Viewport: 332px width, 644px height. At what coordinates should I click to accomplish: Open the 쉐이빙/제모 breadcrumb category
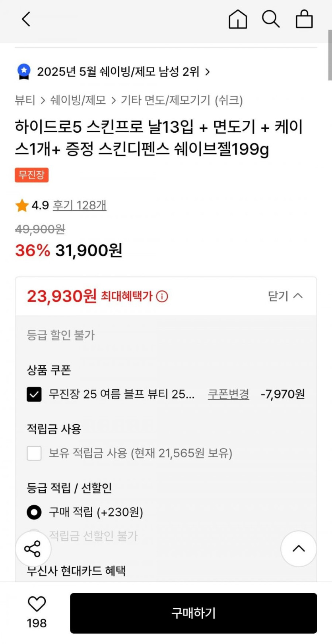point(78,100)
